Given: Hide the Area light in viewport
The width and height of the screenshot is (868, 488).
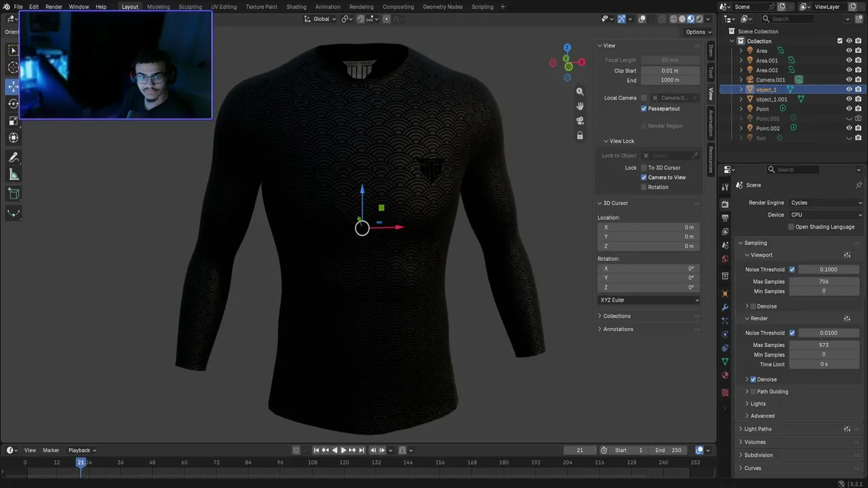Looking at the screenshot, I should coord(849,51).
